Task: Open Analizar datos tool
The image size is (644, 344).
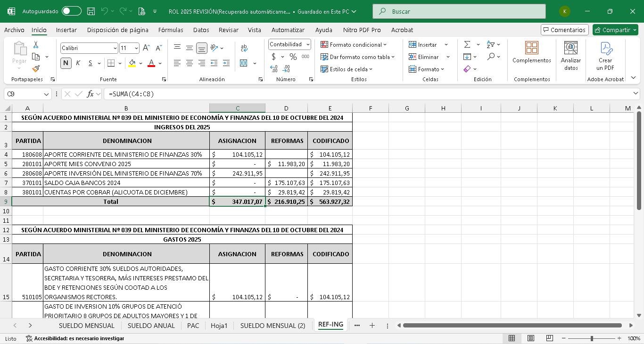Action: coord(570,54)
